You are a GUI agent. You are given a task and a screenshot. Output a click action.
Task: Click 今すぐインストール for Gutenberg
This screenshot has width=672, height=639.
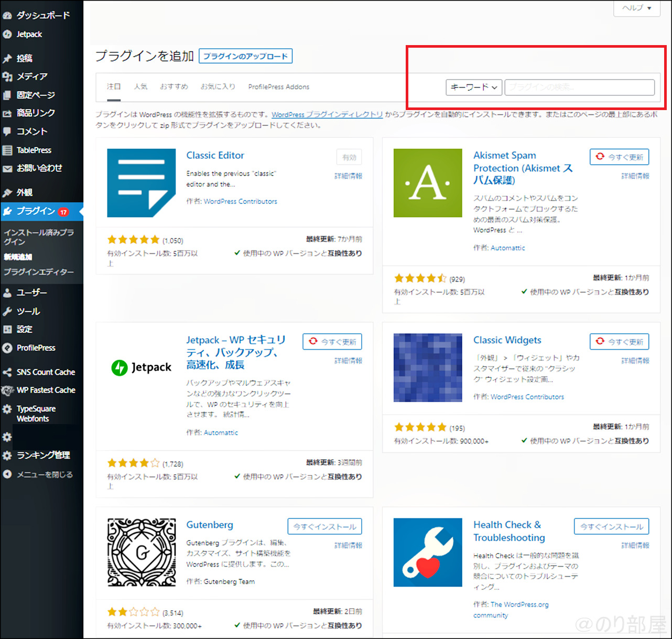tap(325, 527)
